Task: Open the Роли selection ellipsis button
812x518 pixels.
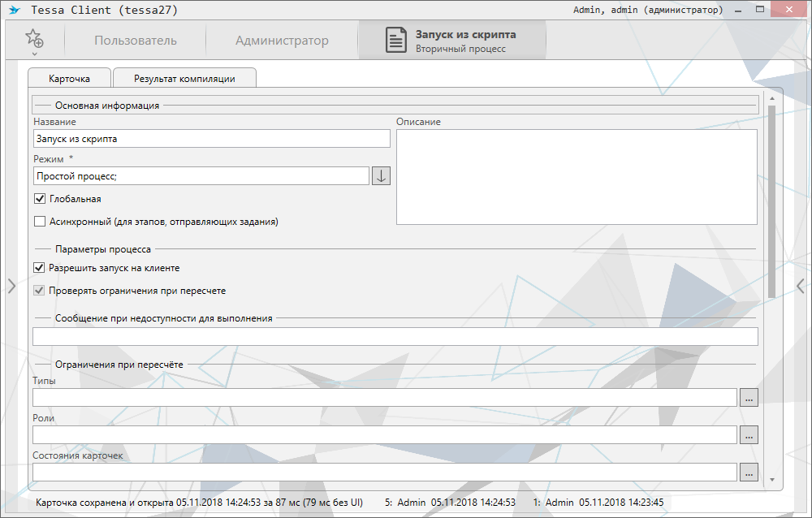Action: point(748,434)
